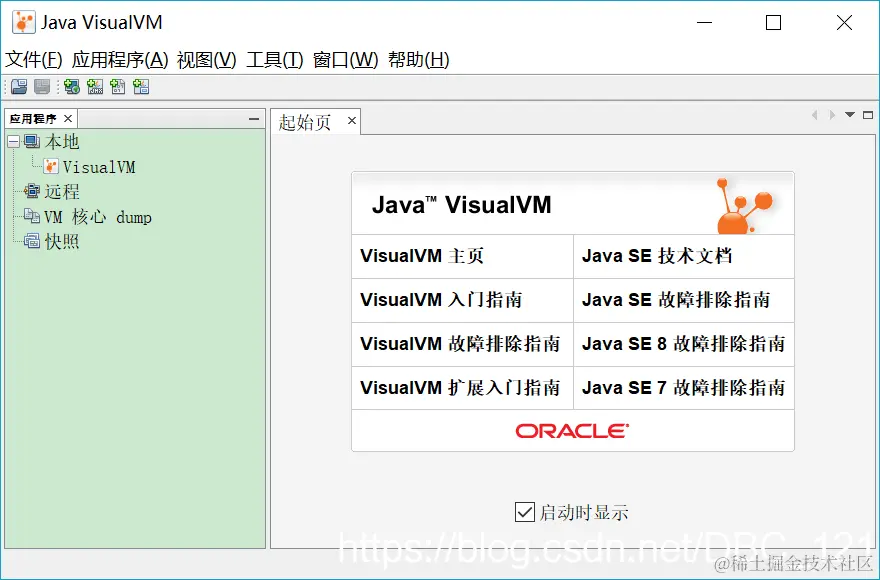Click the Add JMX Connection toolbar icon
The height and width of the screenshot is (580, 880).
95,86
